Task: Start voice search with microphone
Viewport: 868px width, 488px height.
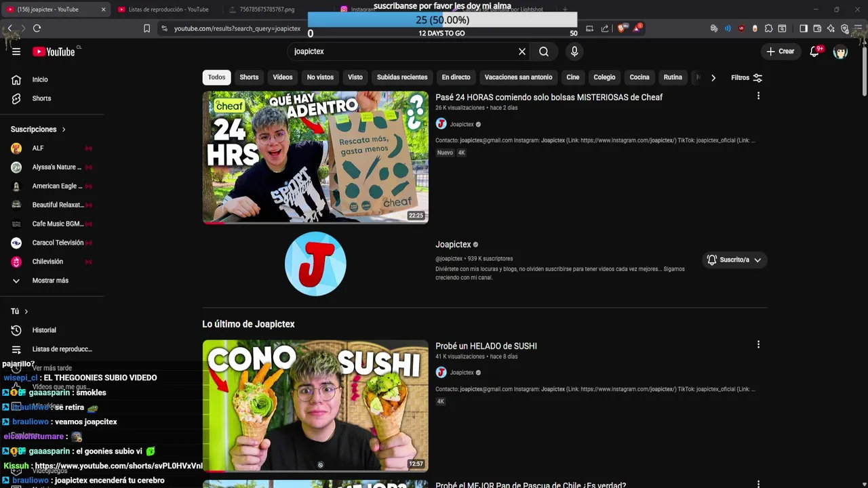Action: (x=574, y=52)
